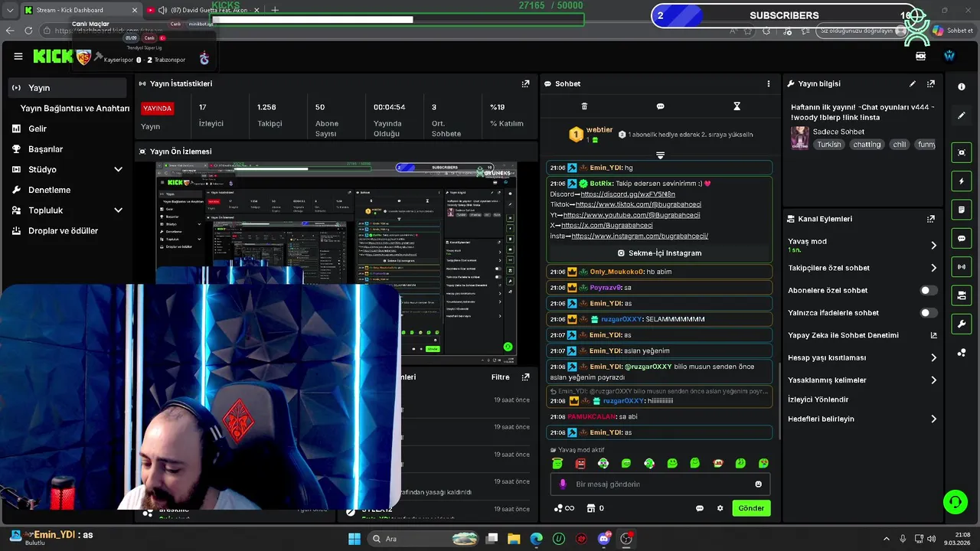Click in the Bir mesaj gönderin field
The width and height of the screenshot is (980, 551).
click(x=659, y=484)
